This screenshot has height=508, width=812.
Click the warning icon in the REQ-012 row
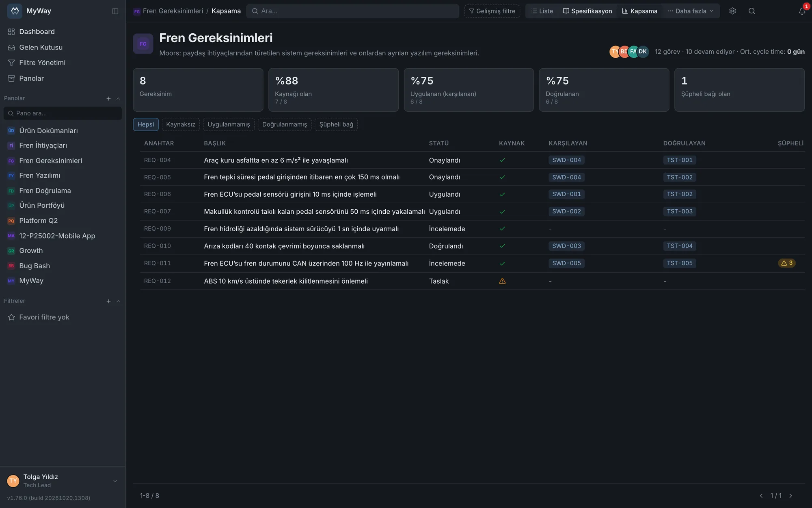502,281
